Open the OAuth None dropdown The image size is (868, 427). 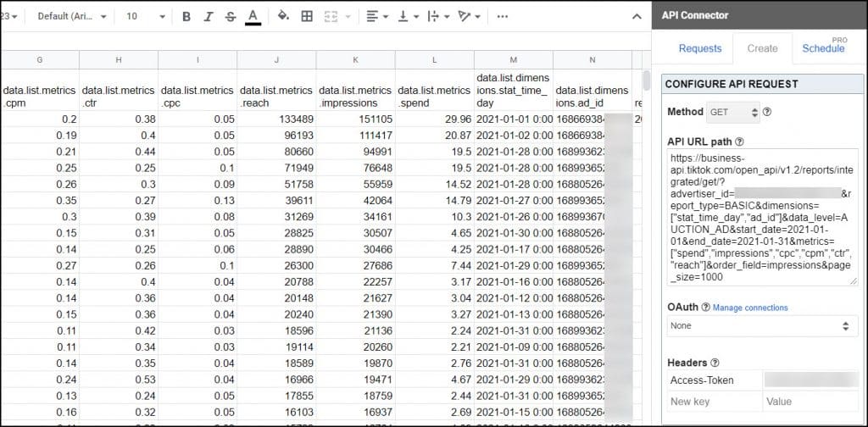point(762,326)
